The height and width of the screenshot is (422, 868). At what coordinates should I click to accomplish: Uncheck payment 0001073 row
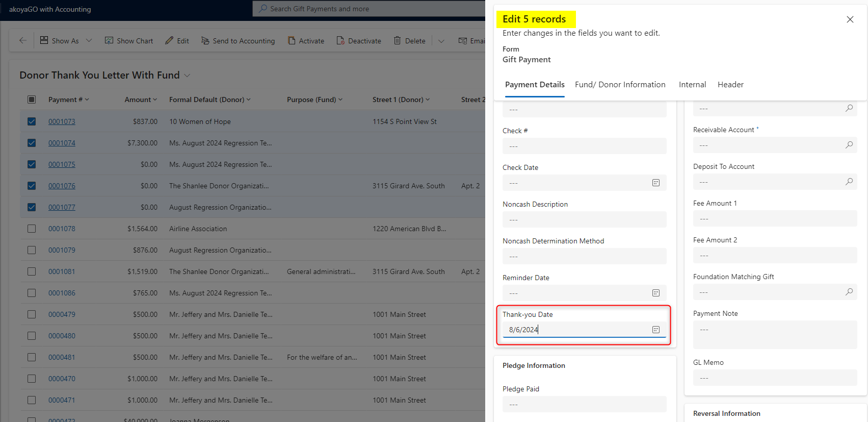click(x=32, y=121)
